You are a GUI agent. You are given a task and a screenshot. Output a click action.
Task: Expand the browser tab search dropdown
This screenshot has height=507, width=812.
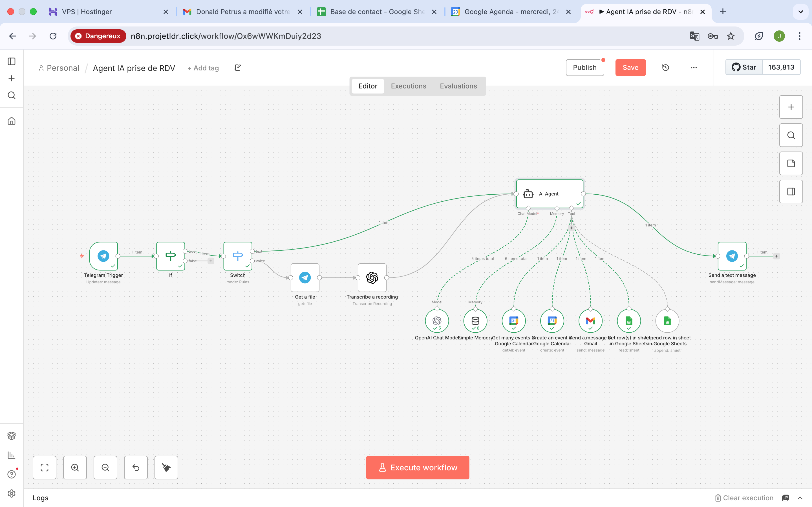800,12
